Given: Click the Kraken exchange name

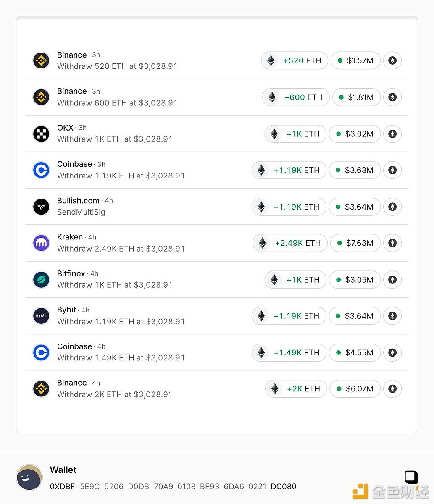Looking at the screenshot, I should (70, 237).
